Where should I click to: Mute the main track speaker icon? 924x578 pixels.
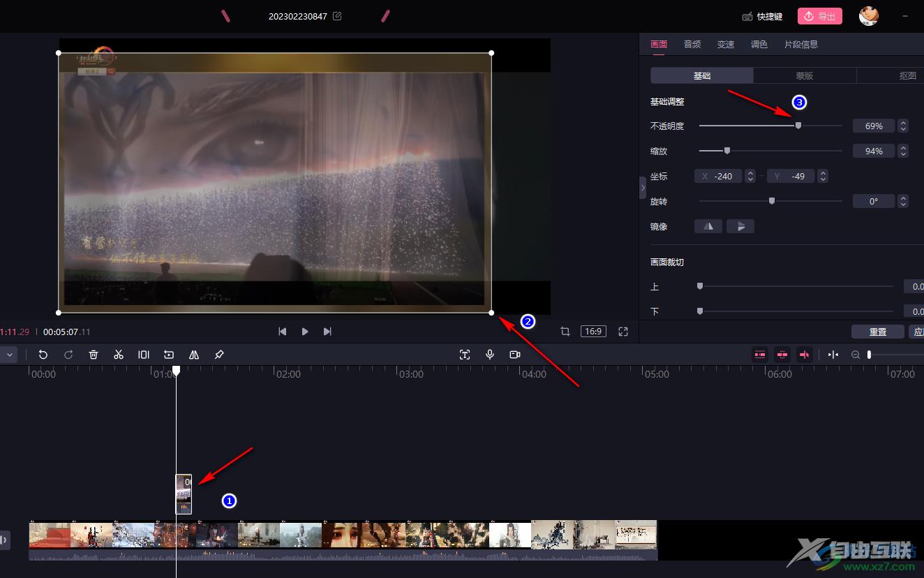pyautogui.click(x=4, y=540)
